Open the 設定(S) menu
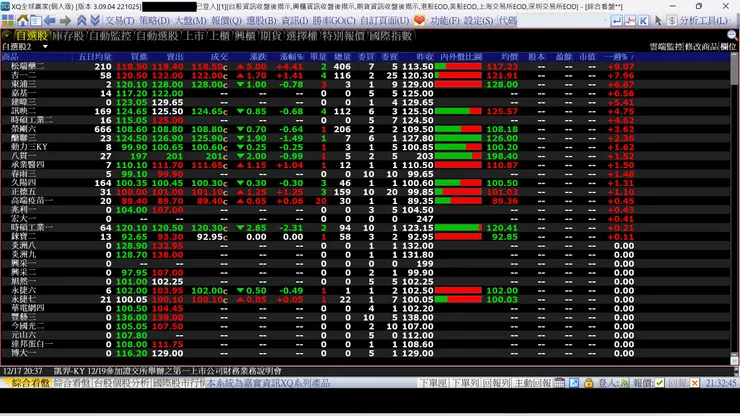This screenshot has height=416, width=740. [x=479, y=21]
